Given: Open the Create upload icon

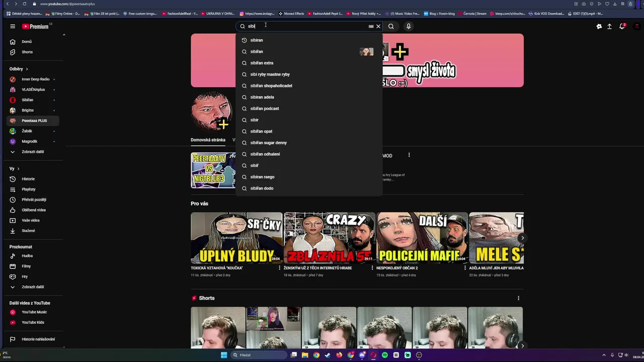Looking at the screenshot, I should click(609, 26).
